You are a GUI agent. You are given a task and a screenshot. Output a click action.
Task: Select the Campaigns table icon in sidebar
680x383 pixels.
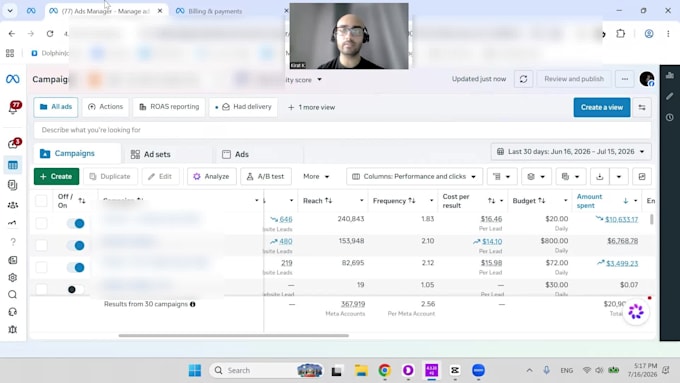13,165
